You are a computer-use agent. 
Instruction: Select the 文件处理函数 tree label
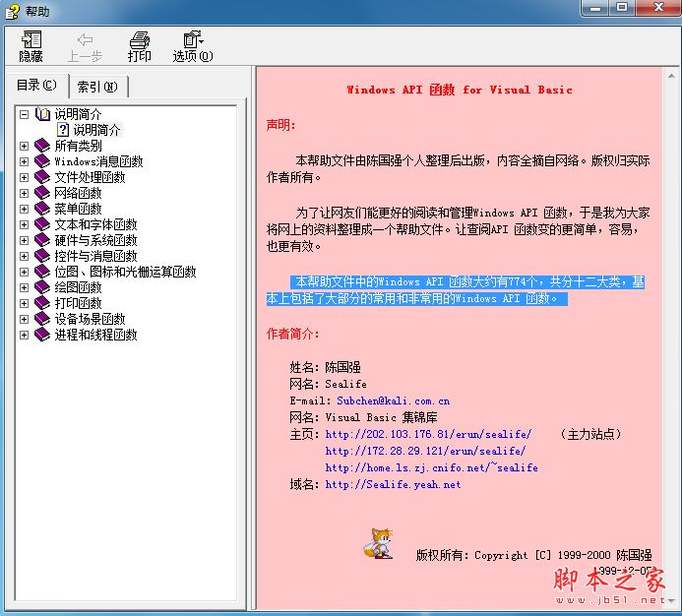[90, 176]
